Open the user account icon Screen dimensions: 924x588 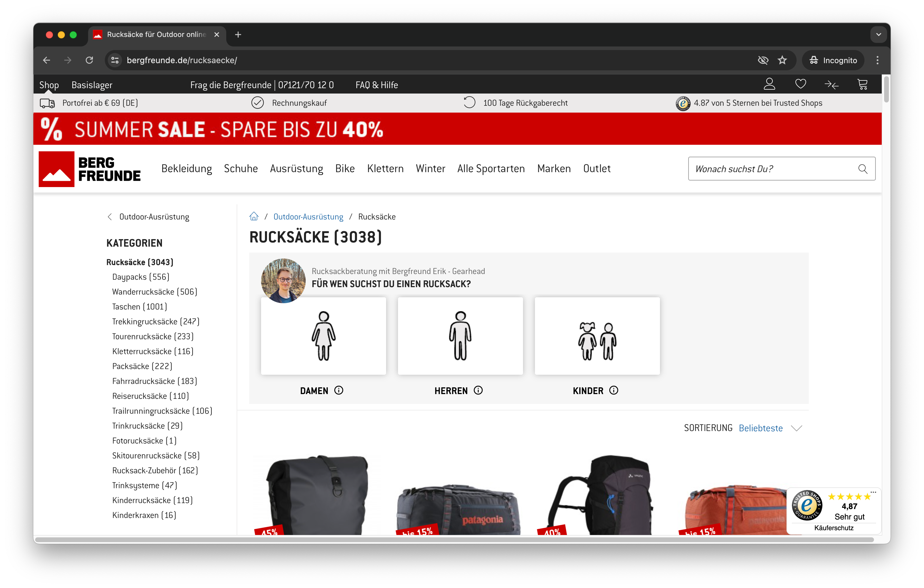pyautogui.click(x=769, y=84)
